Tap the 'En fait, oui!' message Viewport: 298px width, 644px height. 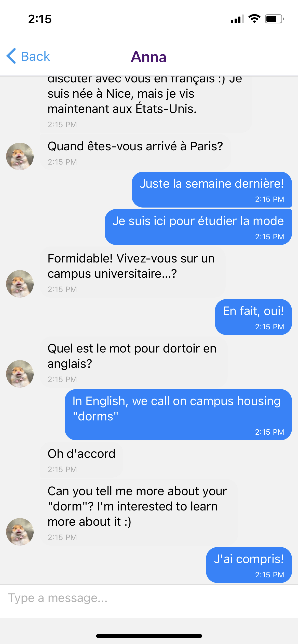coord(253,317)
